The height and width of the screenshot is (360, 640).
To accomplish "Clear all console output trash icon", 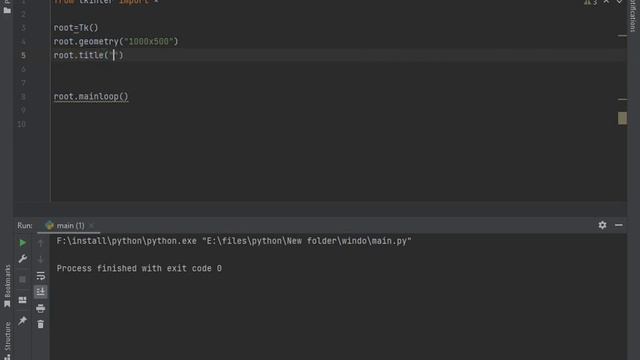I will tap(40, 324).
